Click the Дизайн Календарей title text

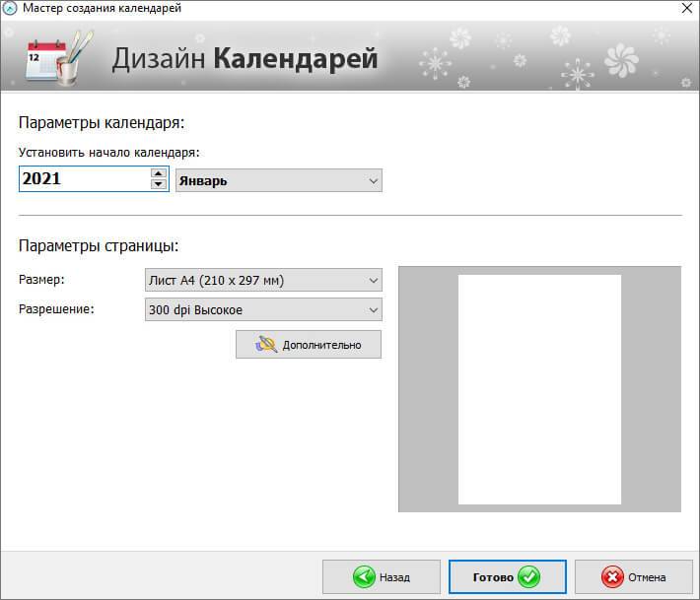[245, 58]
